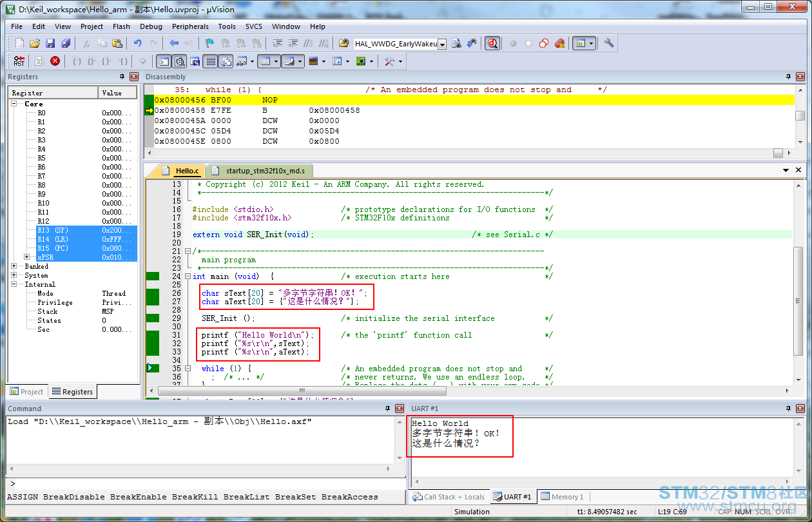The height and width of the screenshot is (522, 812).
Task: Toggle the Memory Window button
Action: (x=264, y=61)
